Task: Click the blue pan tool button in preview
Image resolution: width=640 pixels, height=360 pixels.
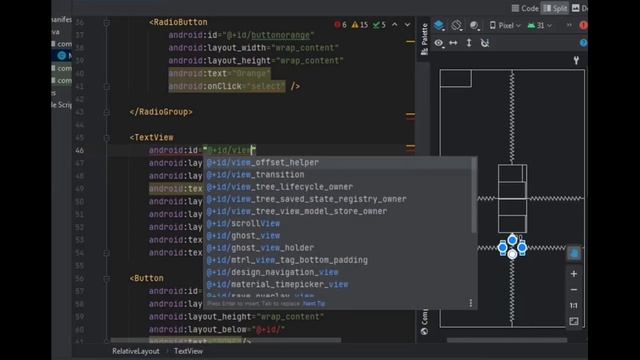Action: click(574, 253)
